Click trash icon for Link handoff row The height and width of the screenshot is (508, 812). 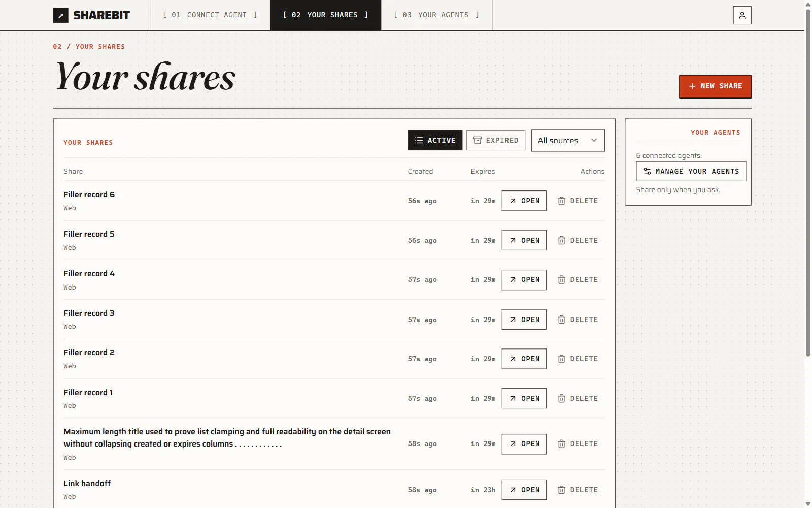(x=561, y=490)
